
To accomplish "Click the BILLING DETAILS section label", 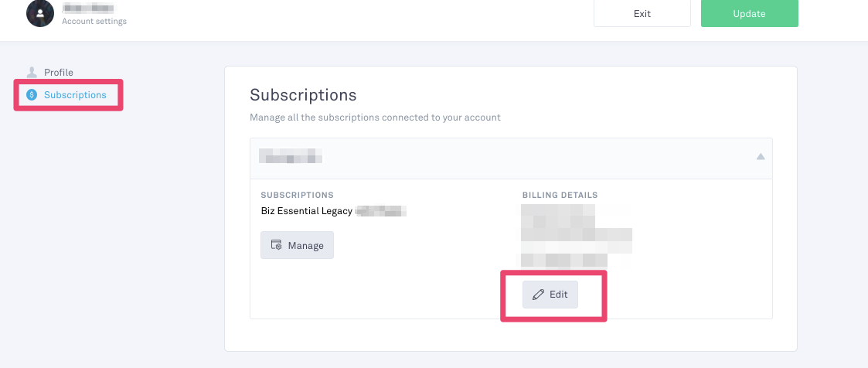I will (560, 196).
